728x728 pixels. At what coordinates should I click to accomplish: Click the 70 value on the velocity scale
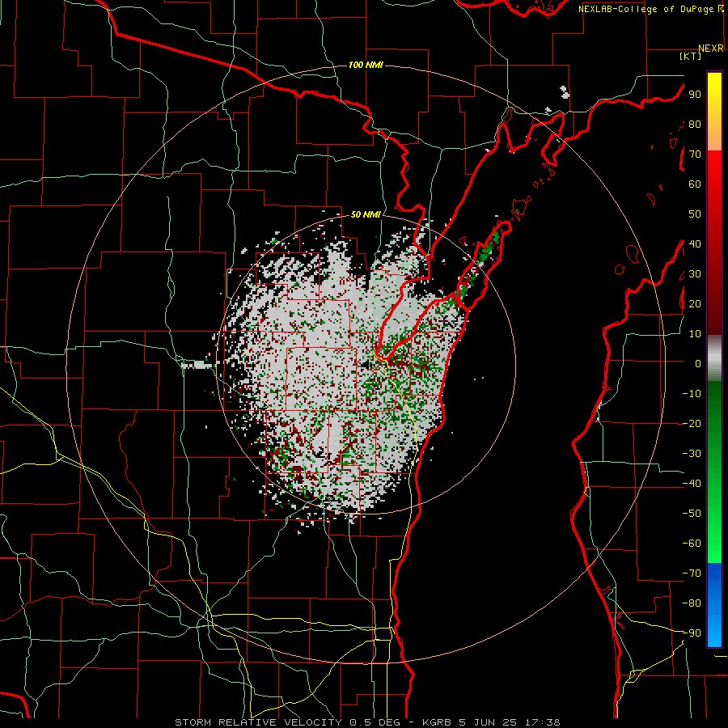[695, 154]
